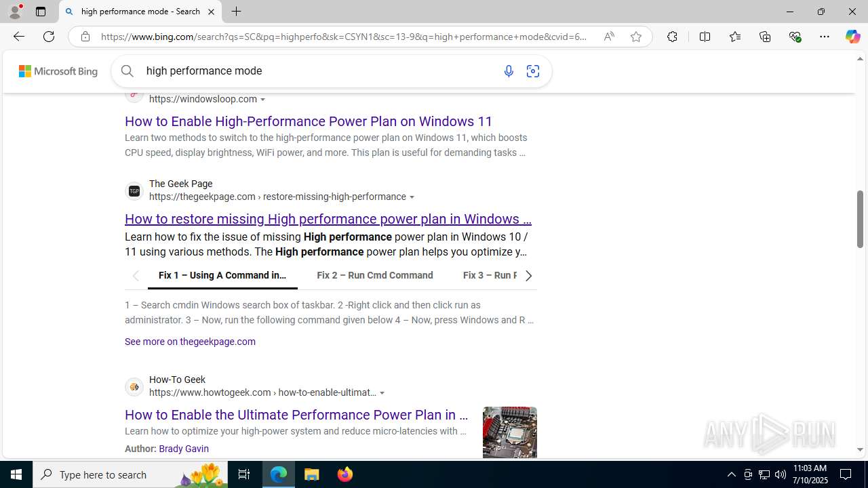This screenshot has height=488, width=868.
Task: Open Task View on taskbar
Action: pos(244,474)
